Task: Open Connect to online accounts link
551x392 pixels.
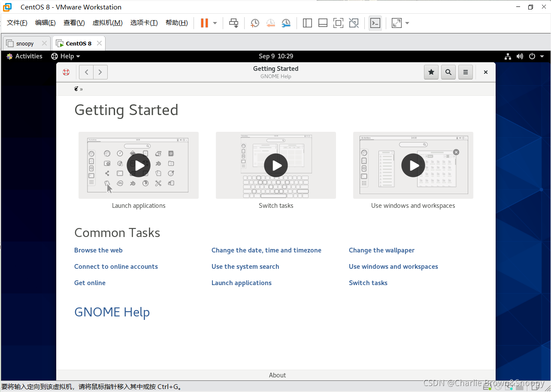Action: 116,267
